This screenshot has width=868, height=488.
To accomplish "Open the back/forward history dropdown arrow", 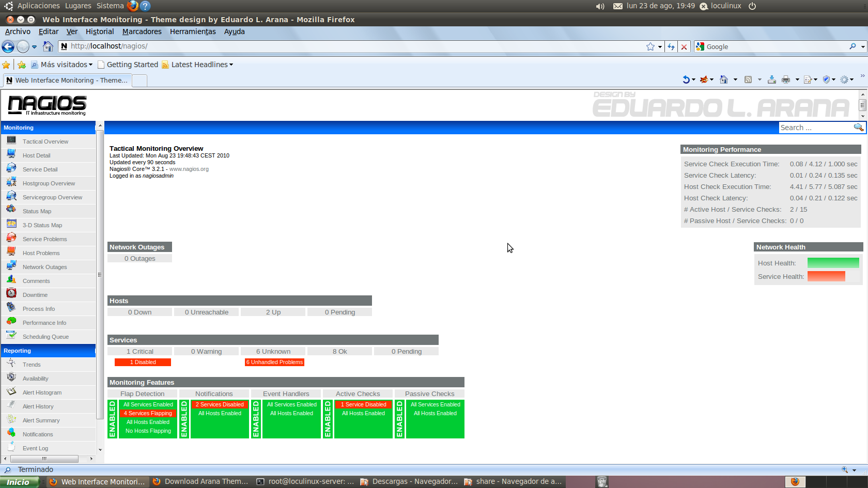I will coord(35,46).
